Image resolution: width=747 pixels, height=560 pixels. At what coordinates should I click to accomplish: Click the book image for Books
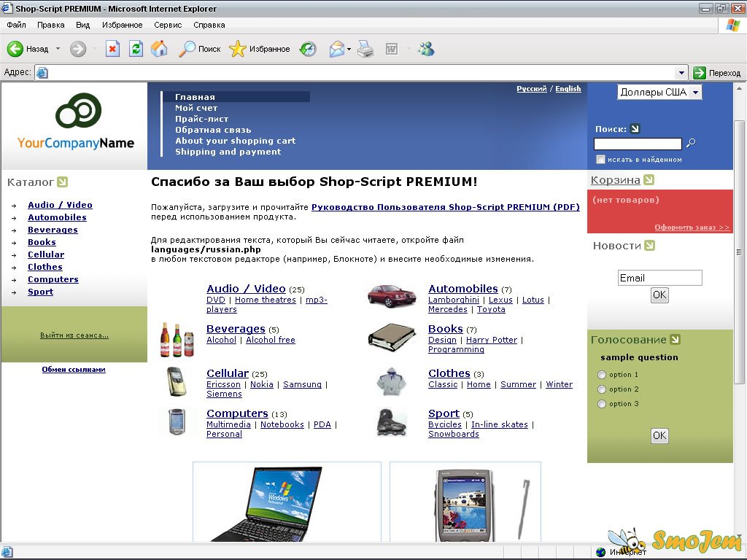coord(392,337)
